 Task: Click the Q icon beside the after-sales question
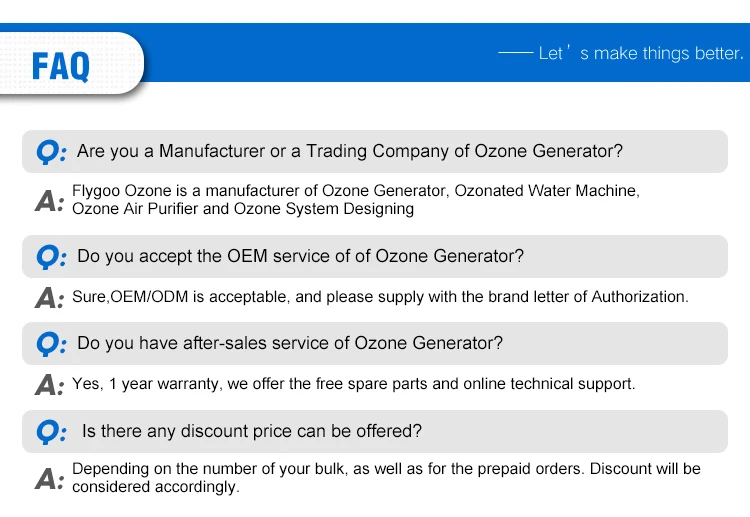point(50,344)
